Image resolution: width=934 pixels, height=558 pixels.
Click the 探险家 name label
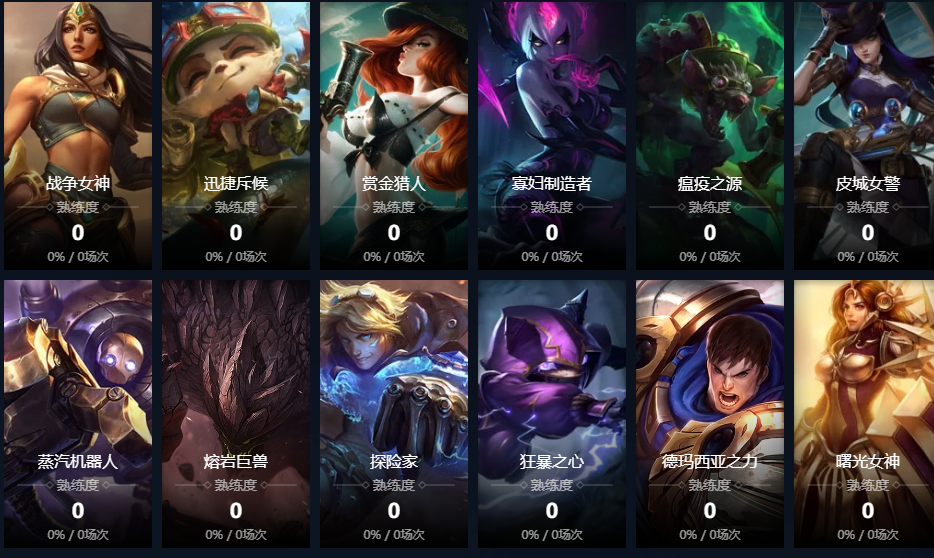394,462
